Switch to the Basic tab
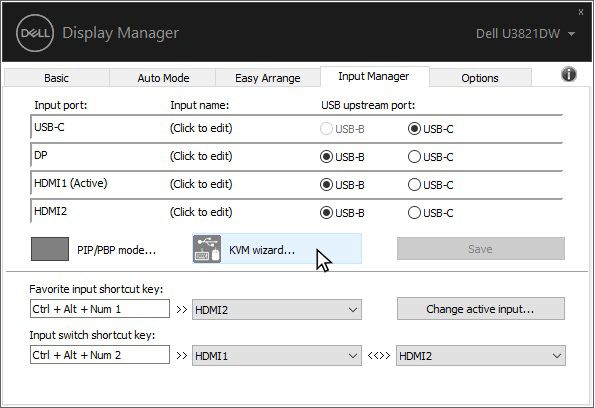The height and width of the screenshot is (408, 595). point(57,78)
